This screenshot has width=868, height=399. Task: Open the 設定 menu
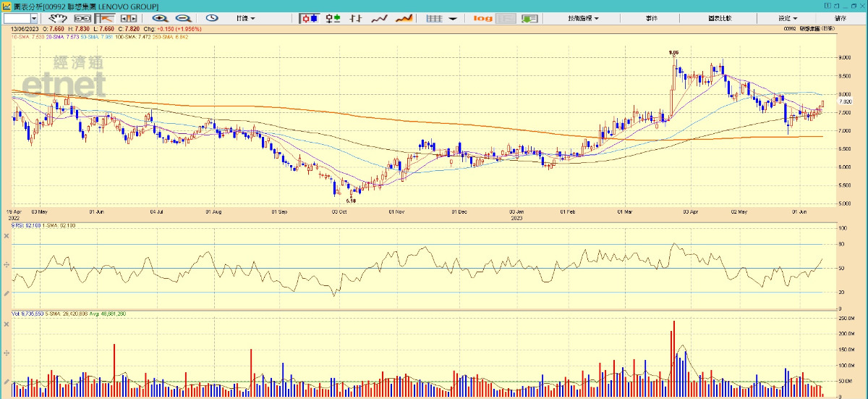click(788, 18)
